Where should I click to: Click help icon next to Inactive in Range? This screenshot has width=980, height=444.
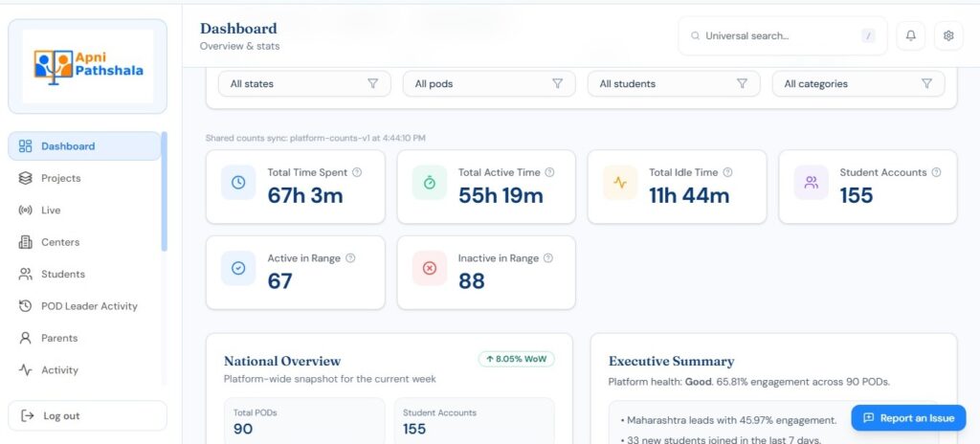pyautogui.click(x=548, y=257)
